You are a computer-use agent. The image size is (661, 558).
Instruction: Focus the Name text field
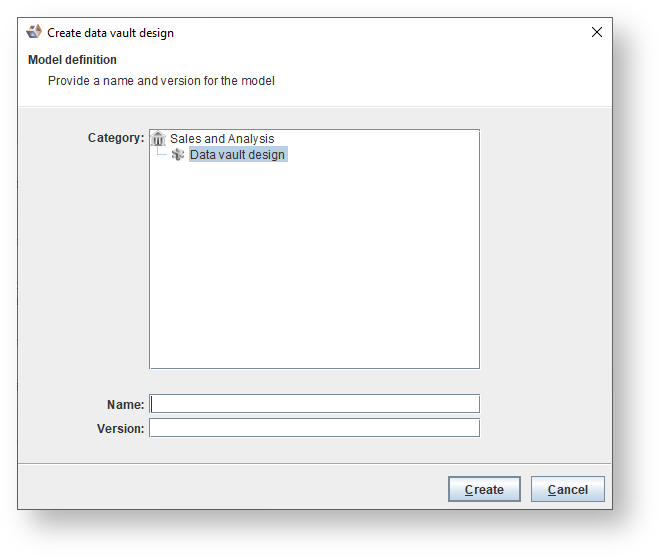[314, 404]
